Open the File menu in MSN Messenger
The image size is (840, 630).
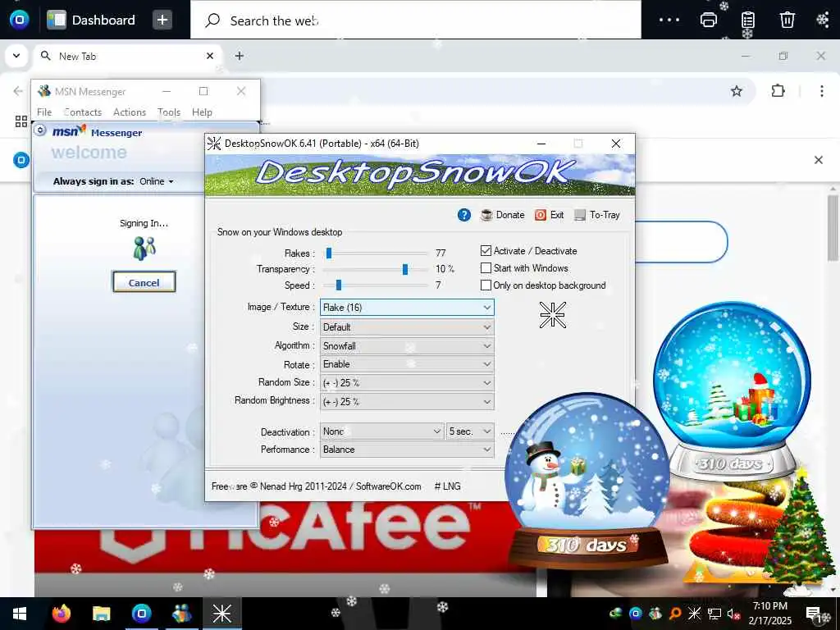44,112
